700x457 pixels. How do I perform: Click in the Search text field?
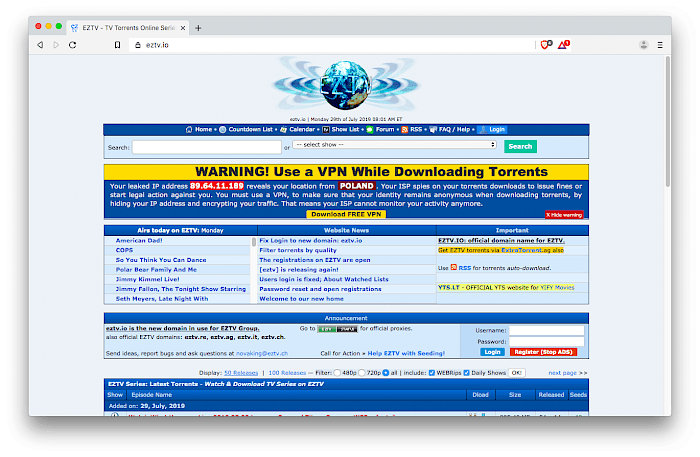207,147
